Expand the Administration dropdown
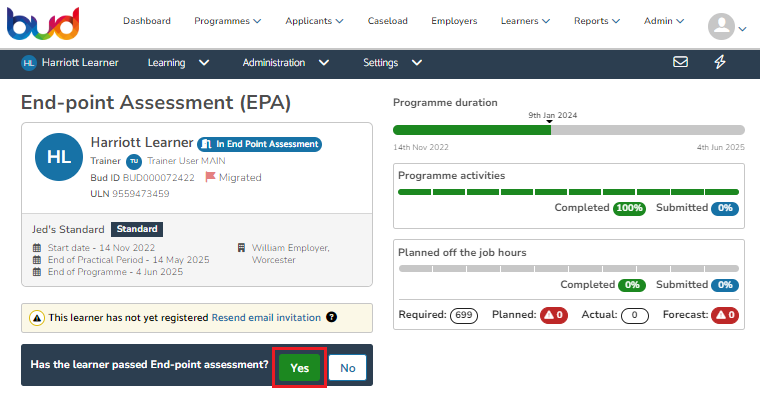760x396 pixels. 286,63
